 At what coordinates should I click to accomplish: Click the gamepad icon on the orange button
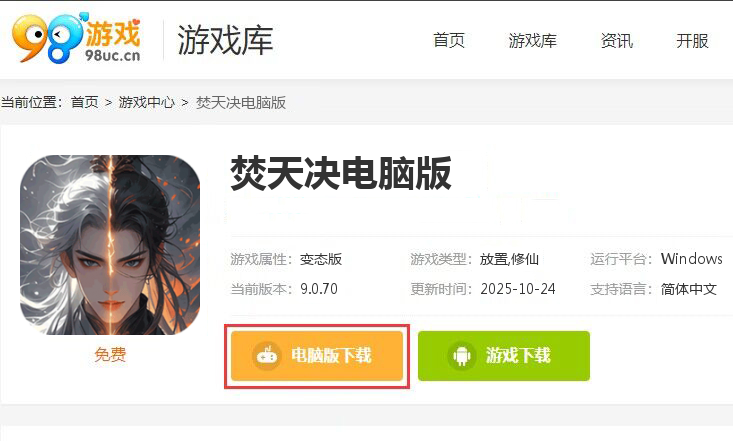(x=267, y=356)
